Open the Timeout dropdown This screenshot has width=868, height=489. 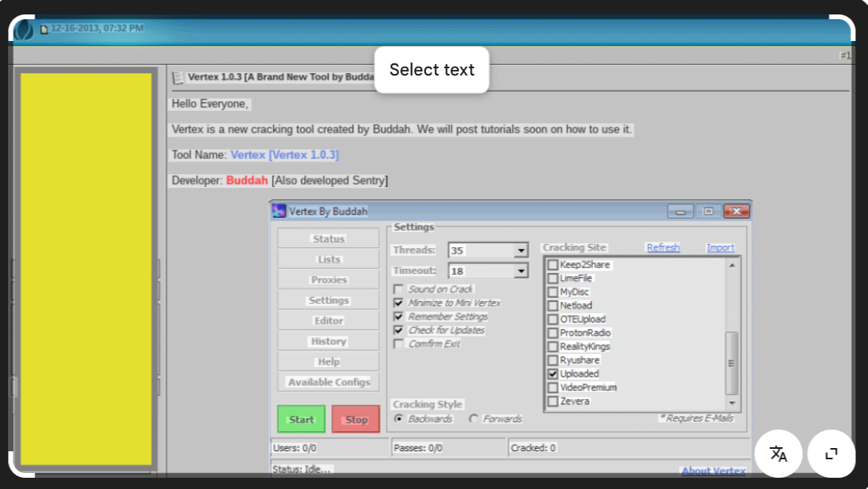[521, 271]
